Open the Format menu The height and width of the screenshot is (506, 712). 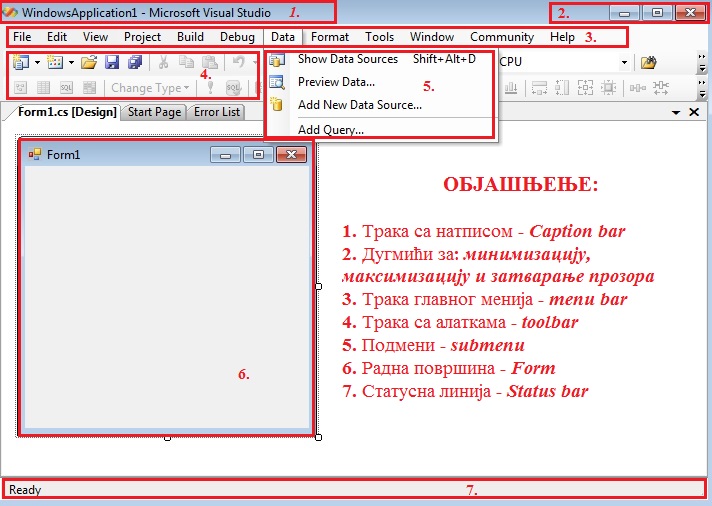(x=330, y=37)
